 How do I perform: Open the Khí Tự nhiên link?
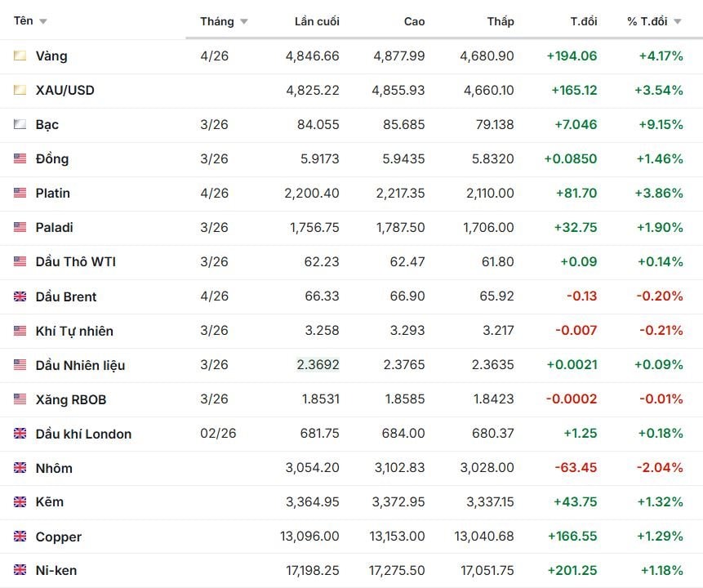pyautogui.click(x=74, y=331)
